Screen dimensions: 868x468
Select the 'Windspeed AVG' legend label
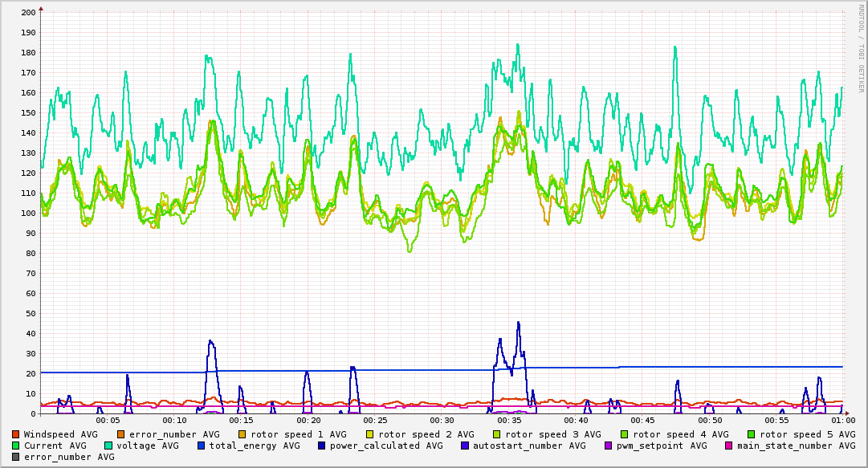[61, 435]
